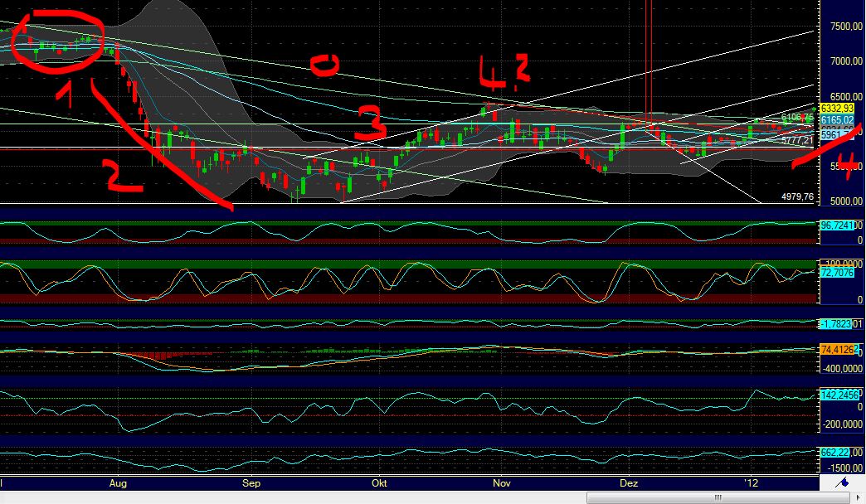Image resolution: width=866 pixels, height=504 pixels.
Task: Select the blue 6165,02 price label on right axis
Action: click(x=837, y=119)
